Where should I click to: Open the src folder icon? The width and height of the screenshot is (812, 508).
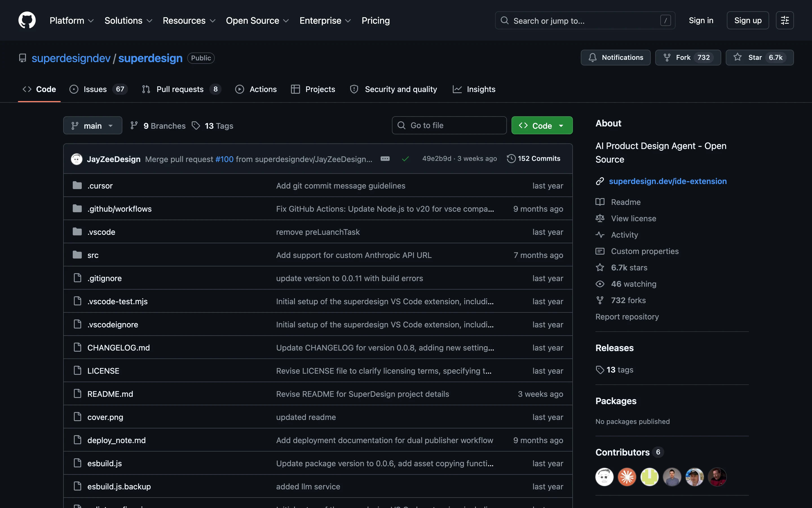click(x=77, y=255)
